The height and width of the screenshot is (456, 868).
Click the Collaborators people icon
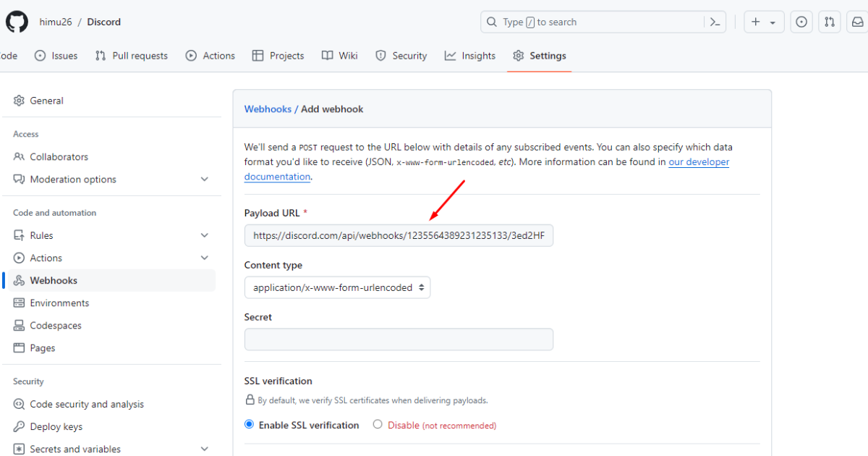click(x=19, y=156)
